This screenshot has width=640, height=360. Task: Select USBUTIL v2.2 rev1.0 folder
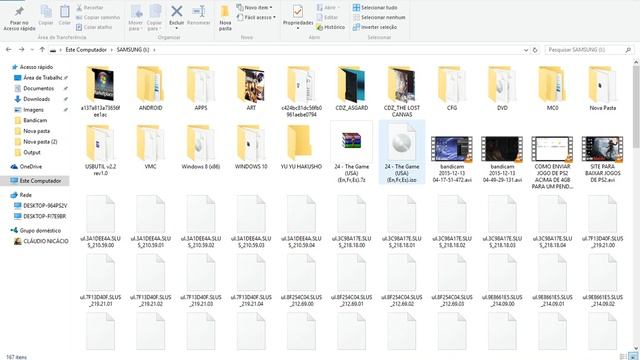point(100,150)
